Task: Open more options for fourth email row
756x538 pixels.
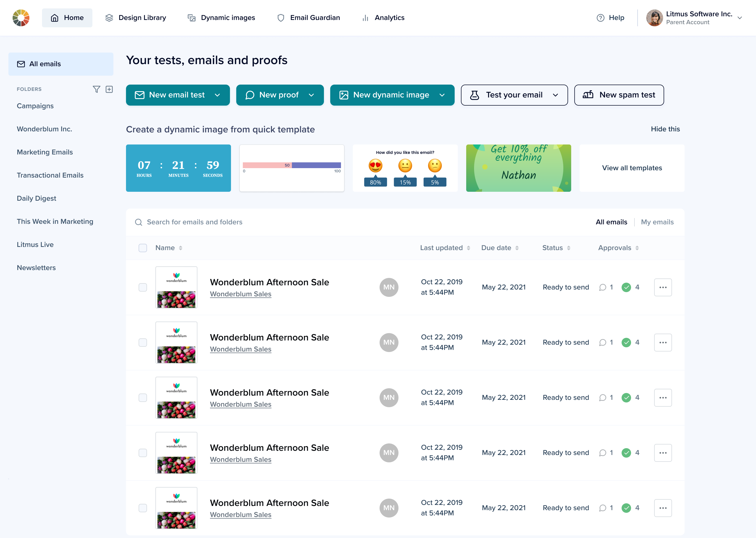Action: 663,453
